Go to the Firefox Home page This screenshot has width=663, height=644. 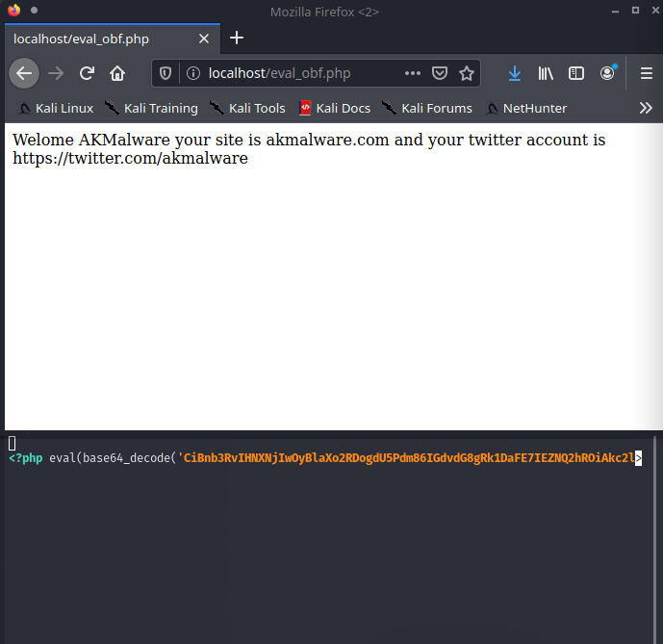tap(117, 73)
